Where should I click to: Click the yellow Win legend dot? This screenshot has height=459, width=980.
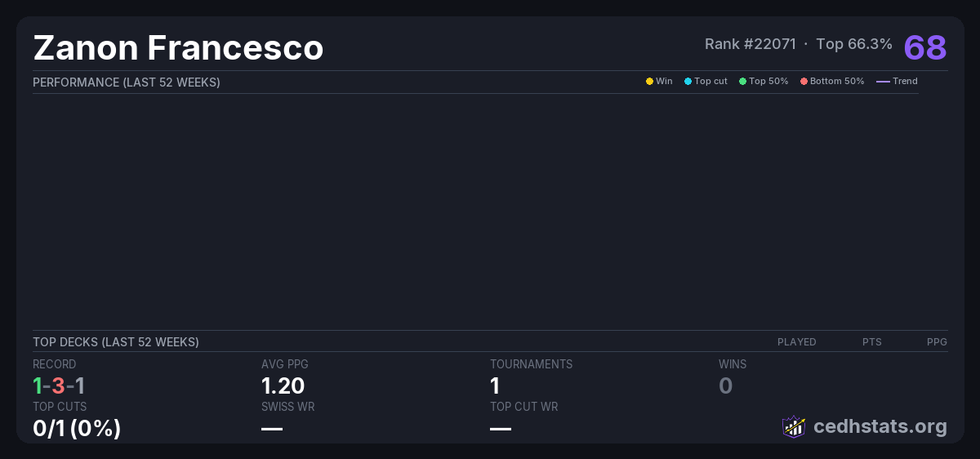649,82
